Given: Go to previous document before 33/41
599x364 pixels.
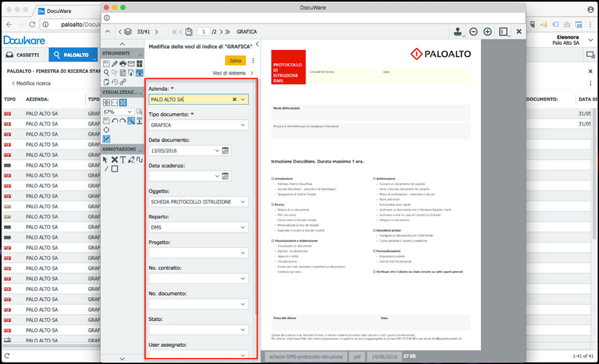Looking at the screenshot, I should click(x=120, y=32).
